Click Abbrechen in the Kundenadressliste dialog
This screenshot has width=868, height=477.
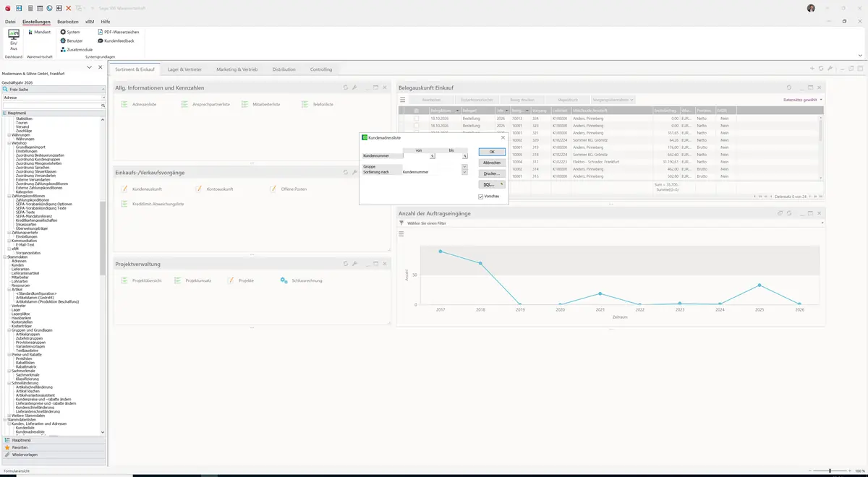[492, 163]
